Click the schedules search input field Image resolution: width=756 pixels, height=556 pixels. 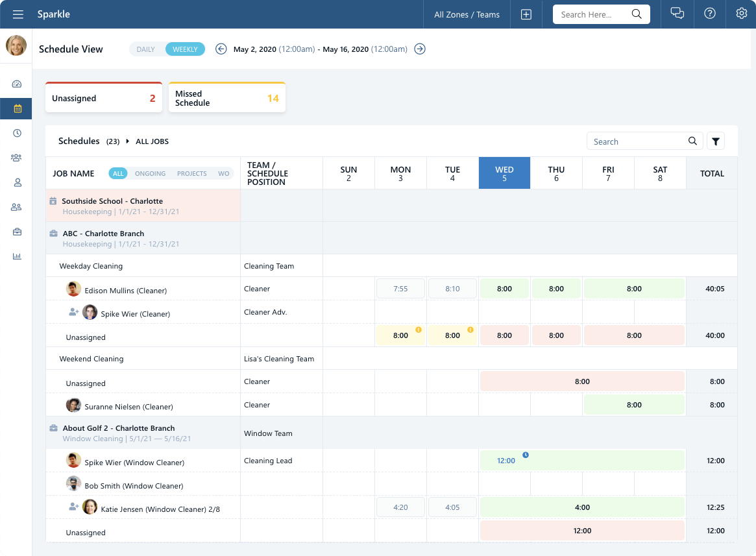(x=636, y=141)
